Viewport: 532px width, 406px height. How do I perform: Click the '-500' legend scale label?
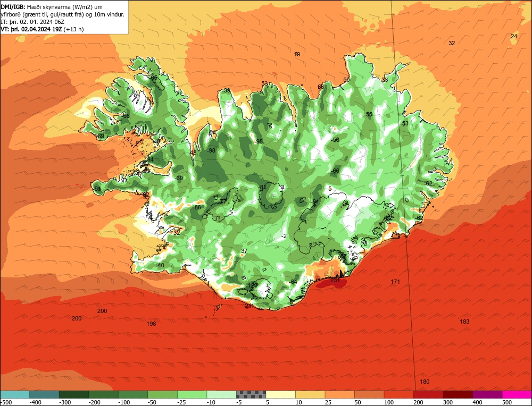[x=6, y=402]
